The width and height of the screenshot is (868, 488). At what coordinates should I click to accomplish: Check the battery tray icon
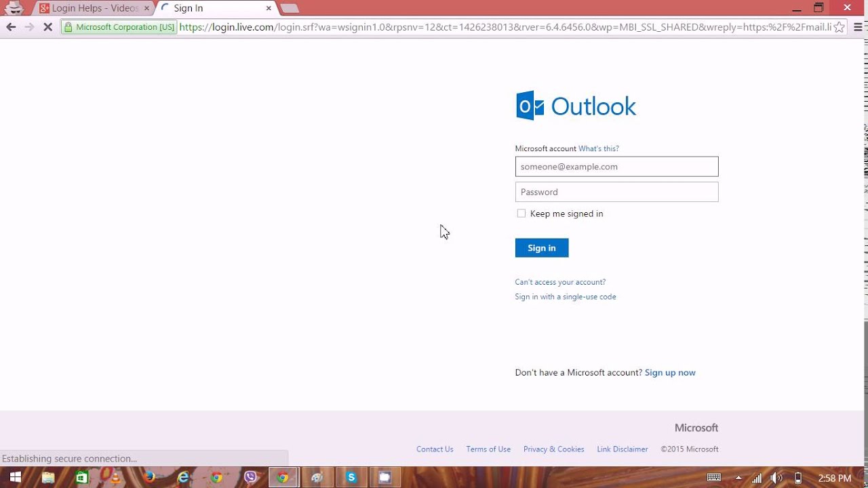(x=798, y=477)
